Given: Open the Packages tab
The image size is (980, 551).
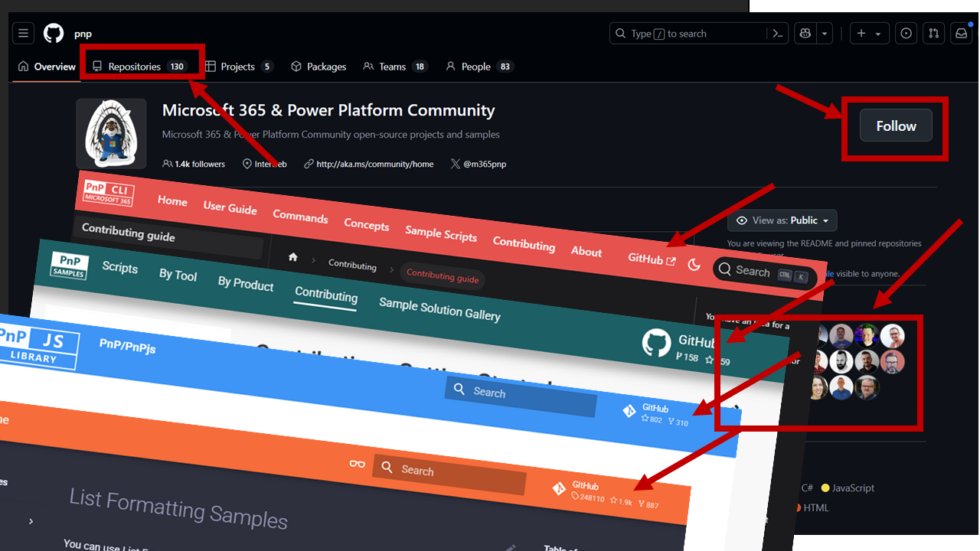Looking at the screenshot, I should coord(318,67).
